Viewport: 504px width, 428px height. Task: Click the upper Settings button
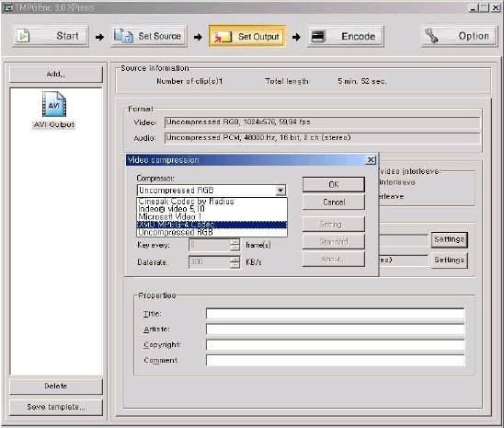tap(450, 239)
